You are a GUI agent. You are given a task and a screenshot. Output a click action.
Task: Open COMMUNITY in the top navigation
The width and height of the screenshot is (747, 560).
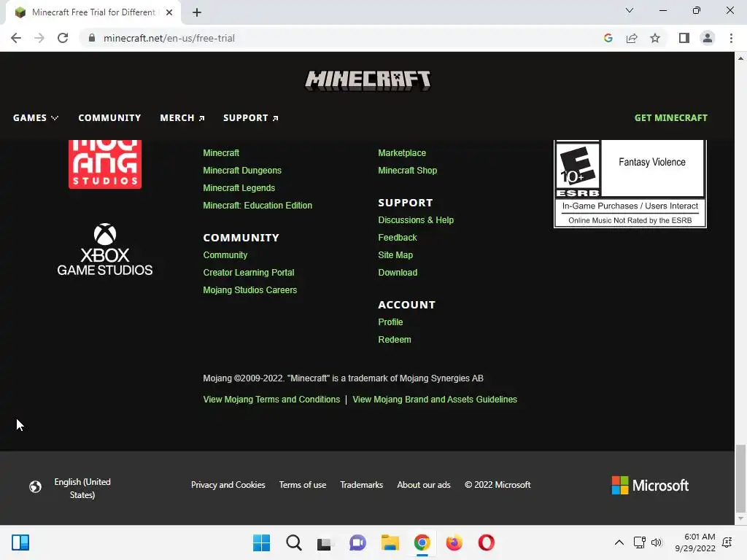pos(109,117)
